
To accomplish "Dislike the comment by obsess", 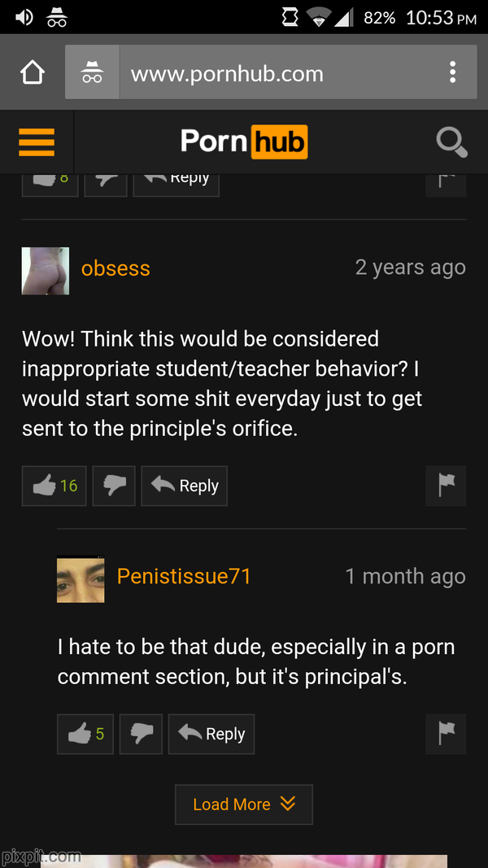I will 114,486.
